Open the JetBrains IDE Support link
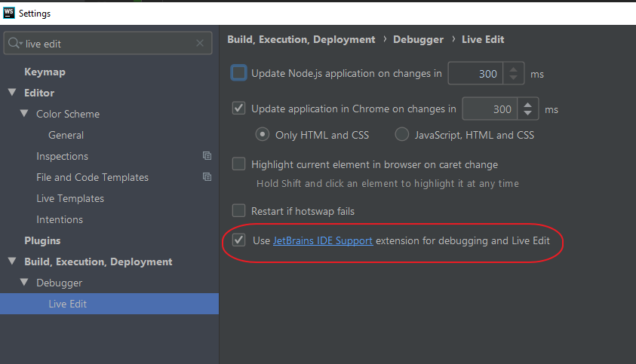Viewport: 636px width, 364px height. pos(323,240)
